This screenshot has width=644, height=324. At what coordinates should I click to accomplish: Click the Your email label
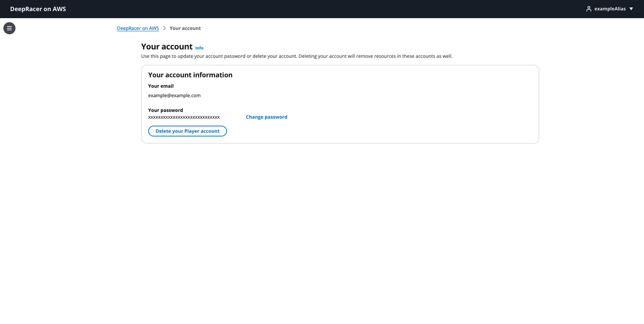pos(161,86)
